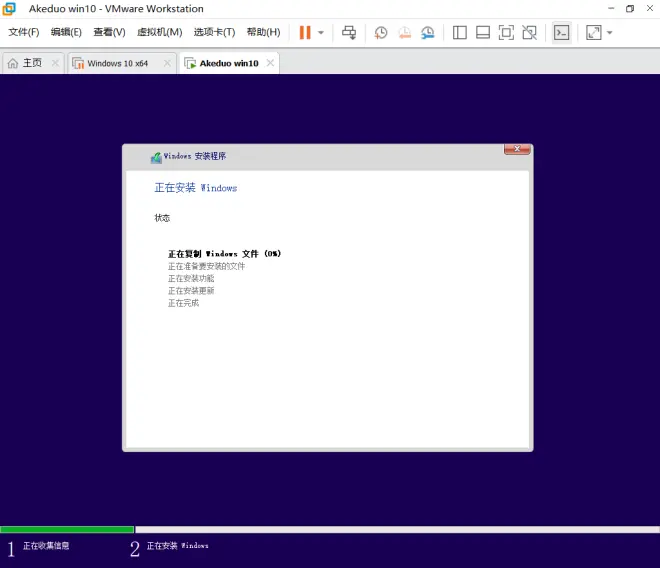This screenshot has width=660, height=568.
Task: Restore down the VMware Workstation window
Action: tap(630, 8)
